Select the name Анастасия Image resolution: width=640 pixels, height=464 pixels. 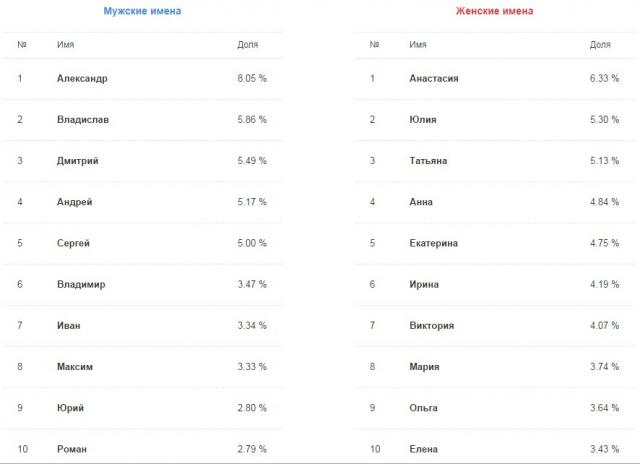coord(434,78)
